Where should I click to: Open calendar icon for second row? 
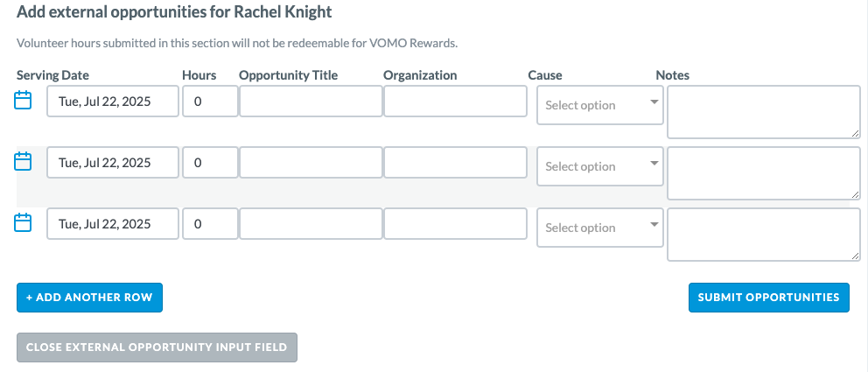click(x=23, y=162)
